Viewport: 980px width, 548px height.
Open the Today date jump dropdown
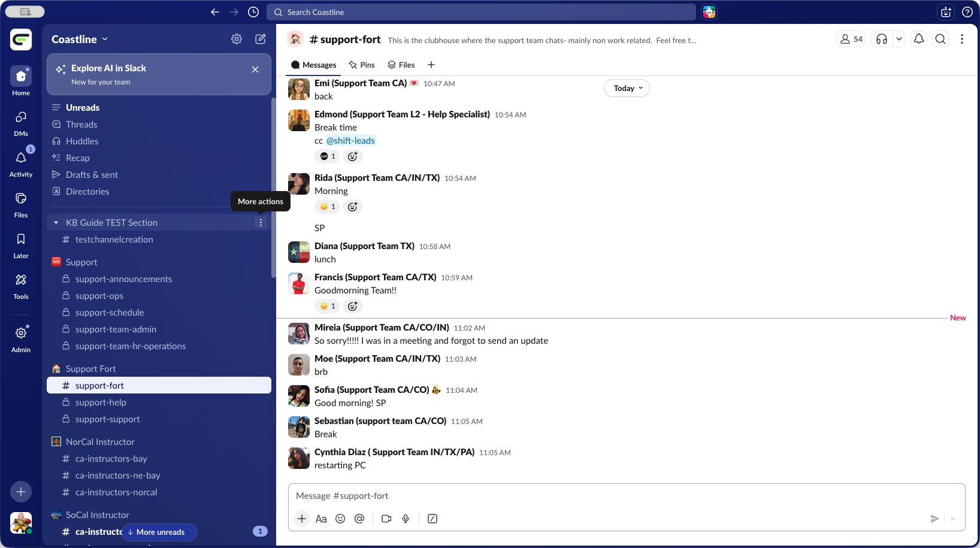(x=627, y=88)
